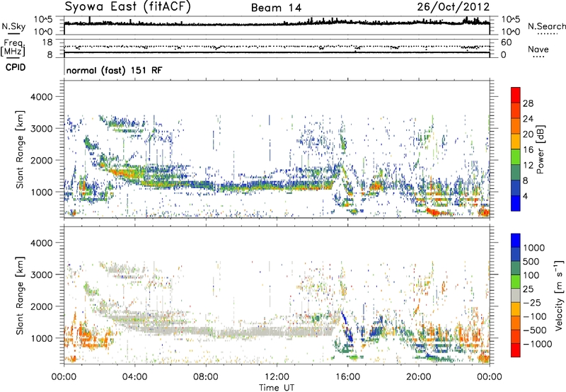Image resolution: width=566 pixels, height=392 pixels.
Task: Click the left '10^5' noise axis tick
Action: (43, 19)
